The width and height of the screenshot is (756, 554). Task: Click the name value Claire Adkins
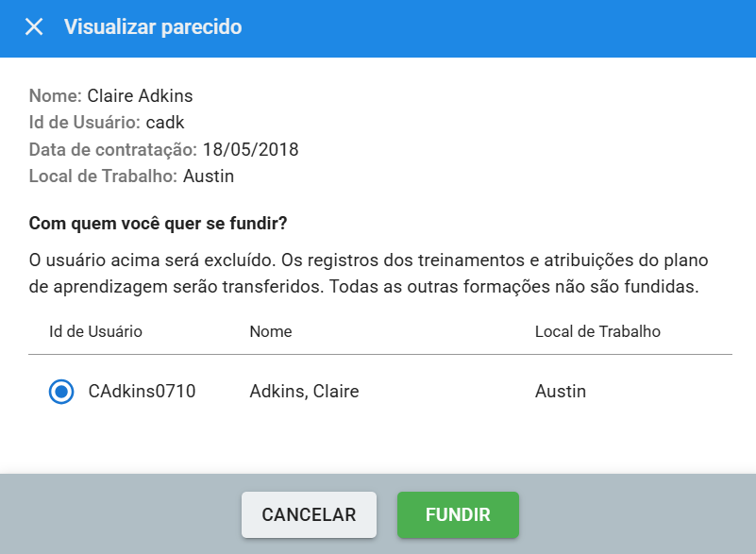tap(140, 95)
